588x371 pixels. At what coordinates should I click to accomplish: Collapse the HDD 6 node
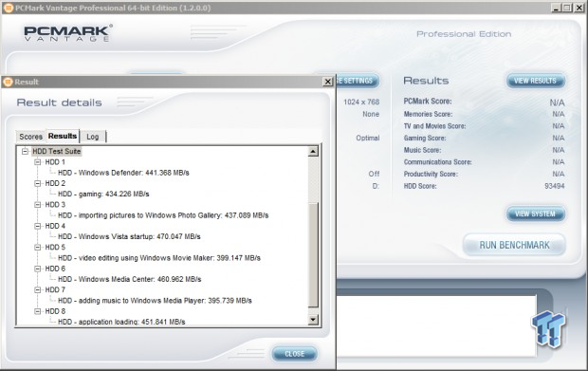38,269
